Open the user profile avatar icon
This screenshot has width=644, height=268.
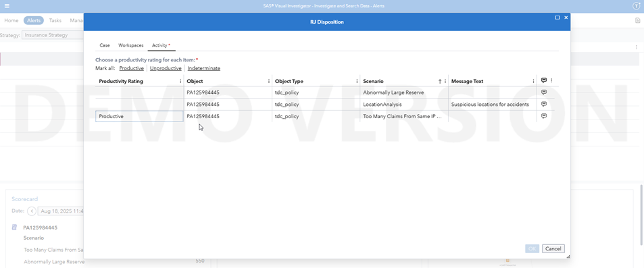point(637,6)
